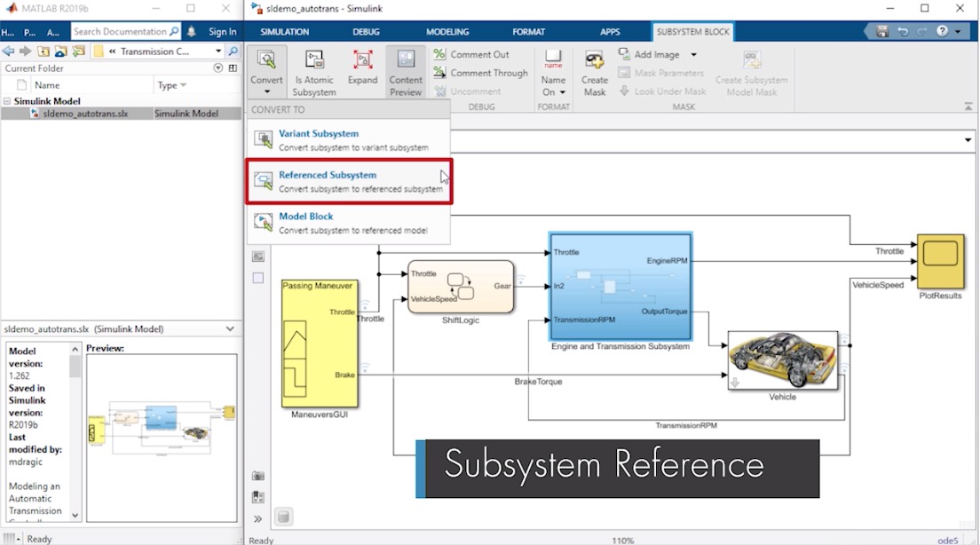
Task: Click the MATLAB Drive cloud folder icon
Action: tap(60, 51)
